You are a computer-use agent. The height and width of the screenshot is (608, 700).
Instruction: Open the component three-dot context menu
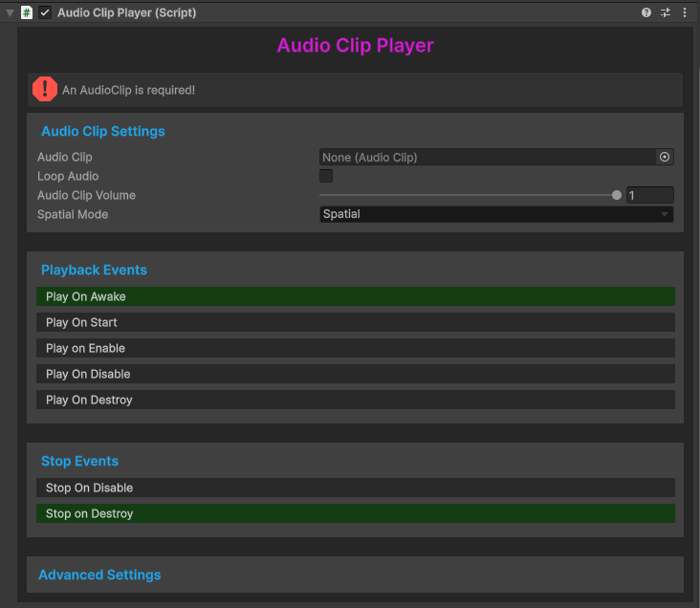pyautogui.click(x=685, y=12)
